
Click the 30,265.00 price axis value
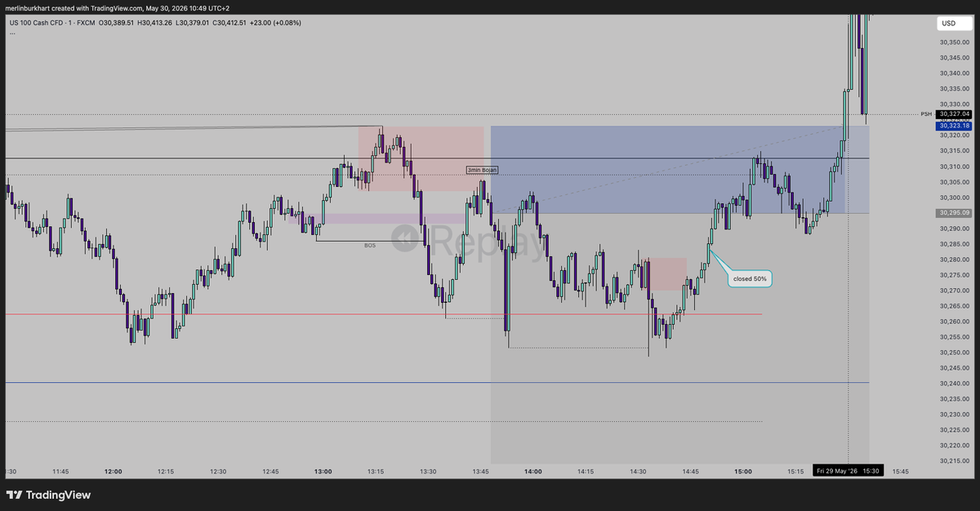click(954, 306)
